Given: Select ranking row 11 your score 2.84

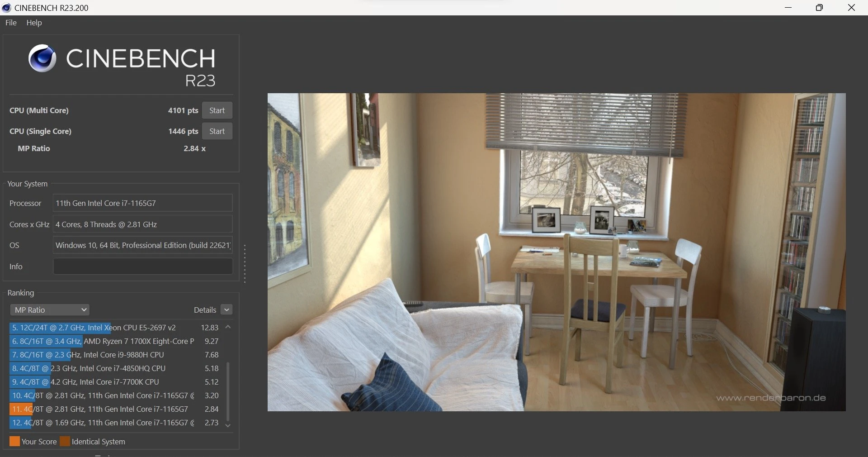Looking at the screenshot, I should 115,409.
